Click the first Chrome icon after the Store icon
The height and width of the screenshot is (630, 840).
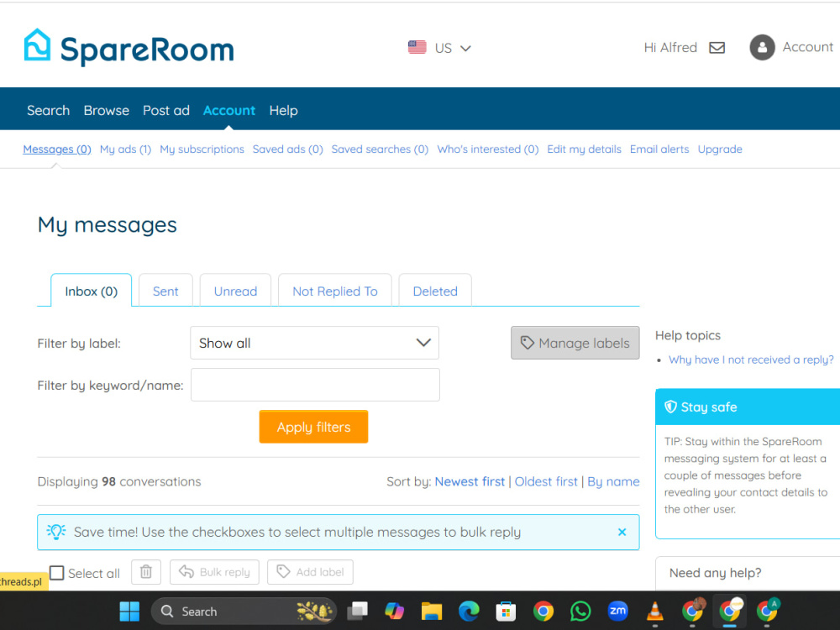(x=543, y=612)
